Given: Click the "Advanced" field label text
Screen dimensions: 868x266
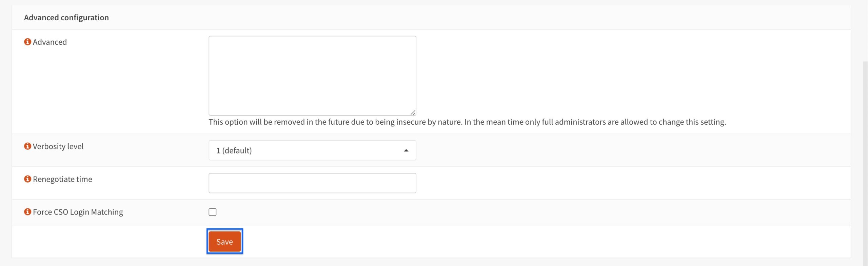Looking at the screenshot, I should [x=50, y=42].
